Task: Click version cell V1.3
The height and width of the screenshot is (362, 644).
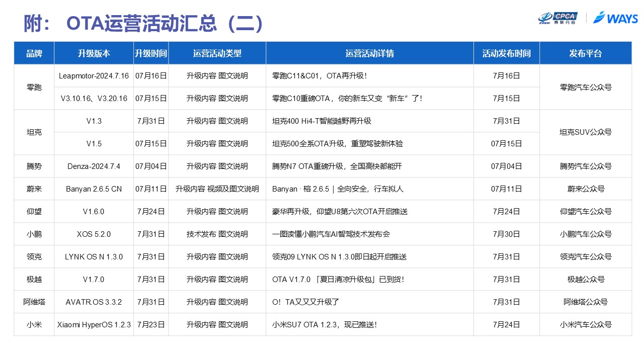Action: coord(94,121)
